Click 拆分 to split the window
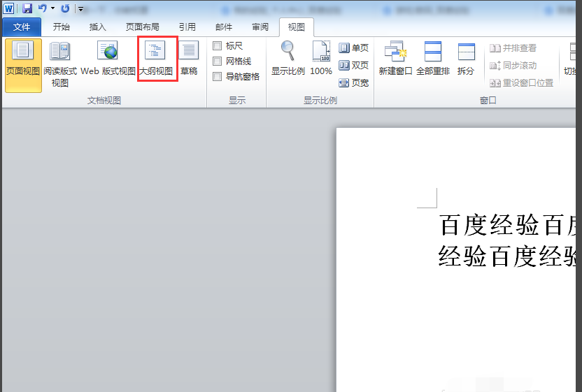582x392 pixels. [466, 59]
